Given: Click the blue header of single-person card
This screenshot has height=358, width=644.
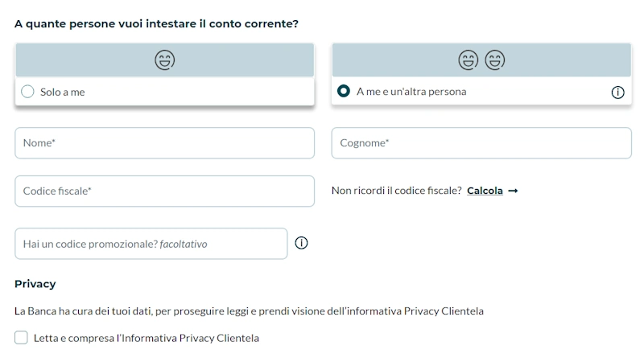Looking at the screenshot, I should 80,60.
